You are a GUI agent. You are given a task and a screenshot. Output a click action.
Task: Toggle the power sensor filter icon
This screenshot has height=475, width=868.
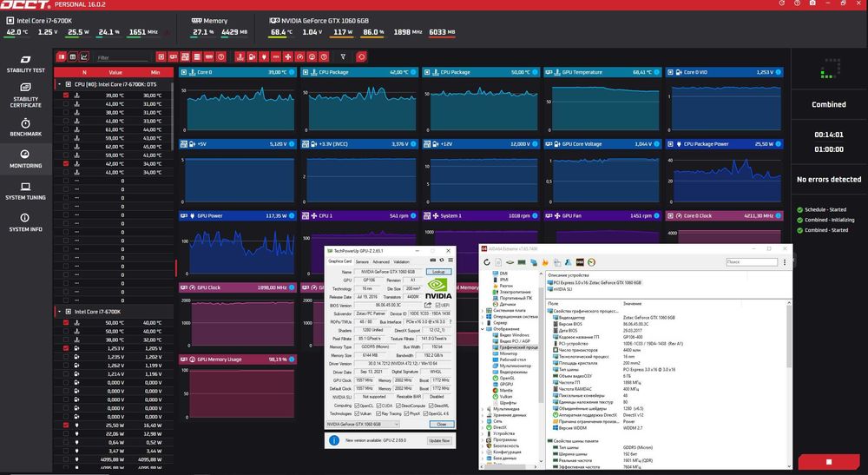264,57
